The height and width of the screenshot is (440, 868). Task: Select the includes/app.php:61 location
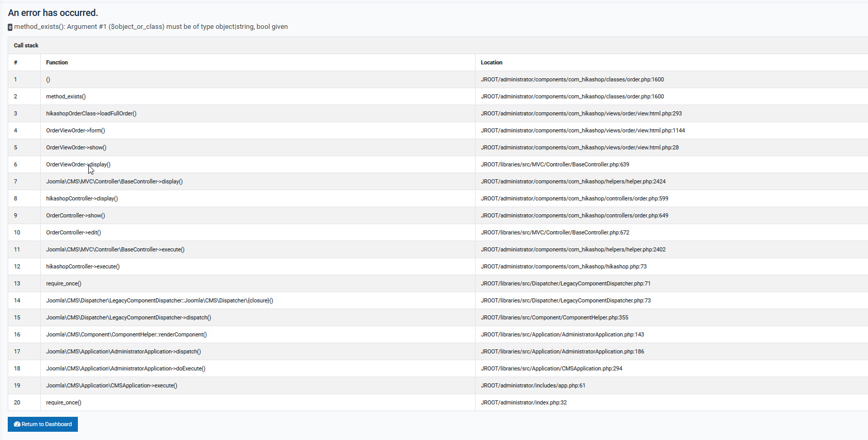tap(533, 385)
